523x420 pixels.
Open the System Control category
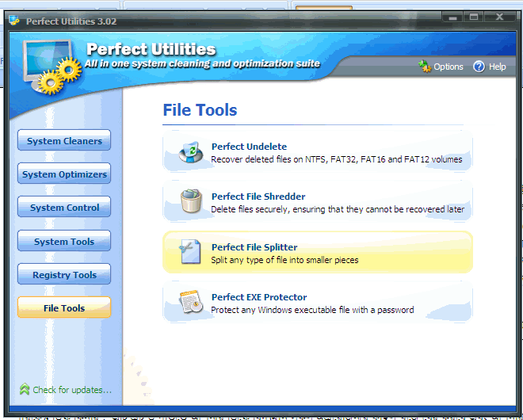click(x=64, y=207)
